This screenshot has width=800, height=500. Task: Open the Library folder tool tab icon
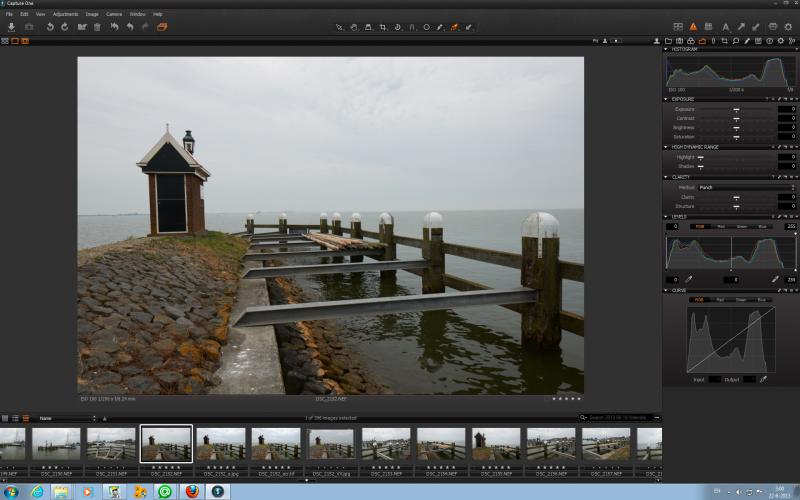click(x=668, y=41)
